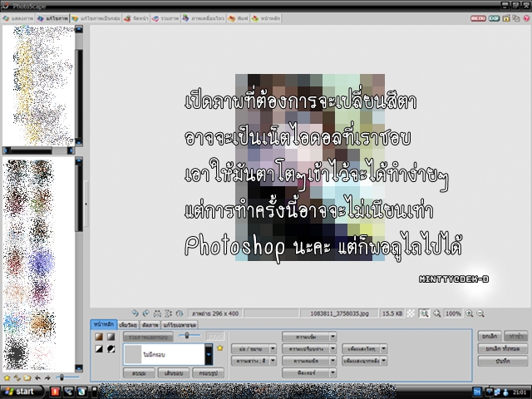The width and height of the screenshot is (532, 399).
Task: Open the จัดหน้า page tab
Action: (x=136, y=18)
